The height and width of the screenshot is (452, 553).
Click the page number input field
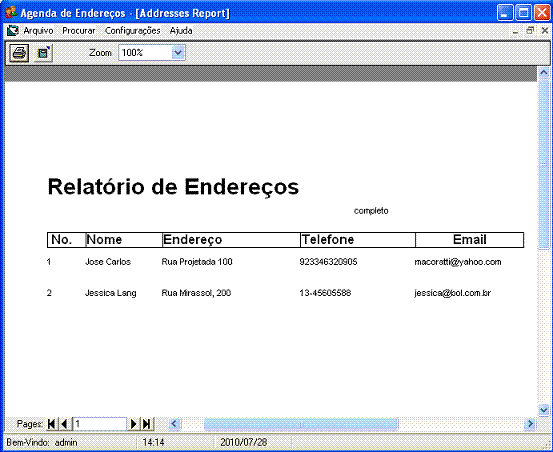100,423
